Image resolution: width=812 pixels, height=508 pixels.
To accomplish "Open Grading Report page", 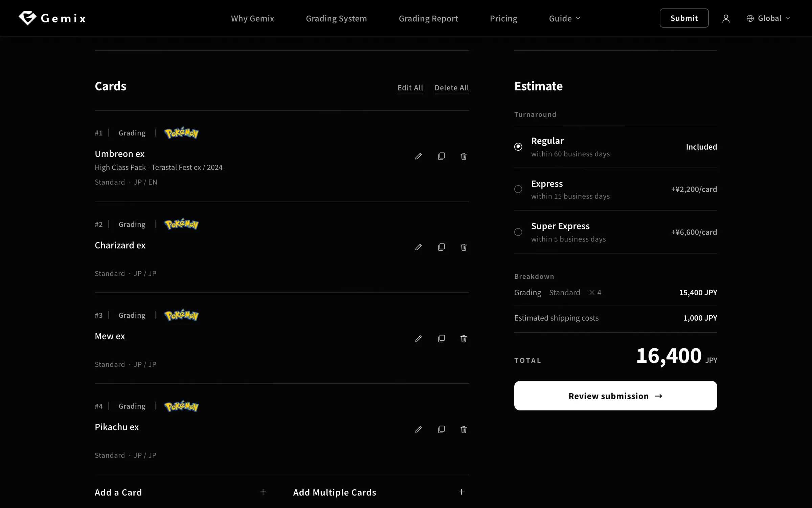I will click(428, 19).
